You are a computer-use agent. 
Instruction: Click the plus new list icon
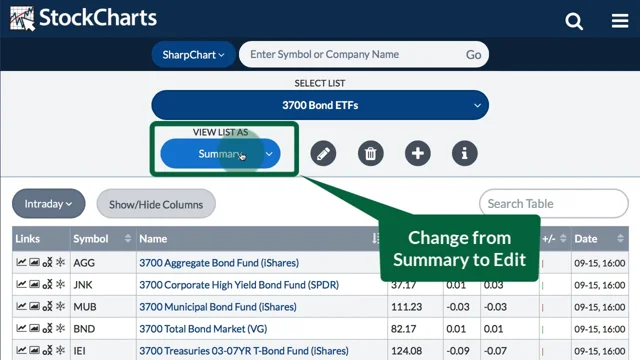[x=418, y=153]
